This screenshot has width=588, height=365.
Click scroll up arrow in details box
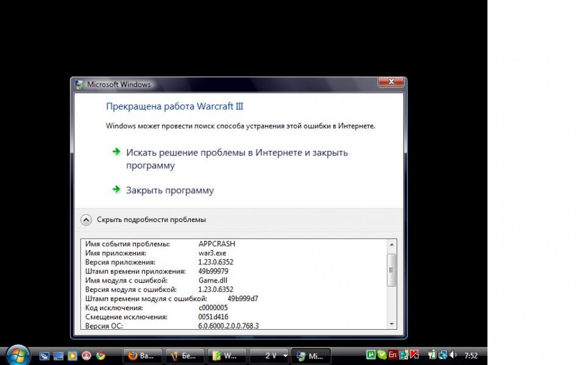click(x=391, y=244)
